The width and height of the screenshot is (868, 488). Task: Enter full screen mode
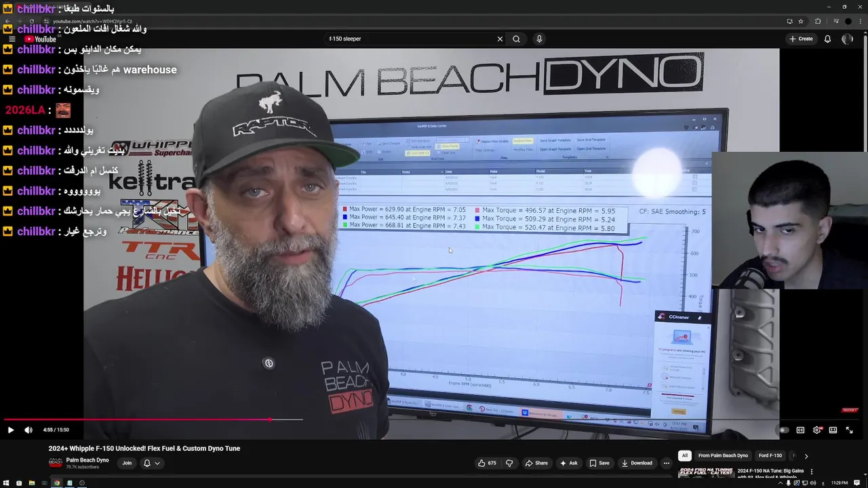click(x=849, y=430)
